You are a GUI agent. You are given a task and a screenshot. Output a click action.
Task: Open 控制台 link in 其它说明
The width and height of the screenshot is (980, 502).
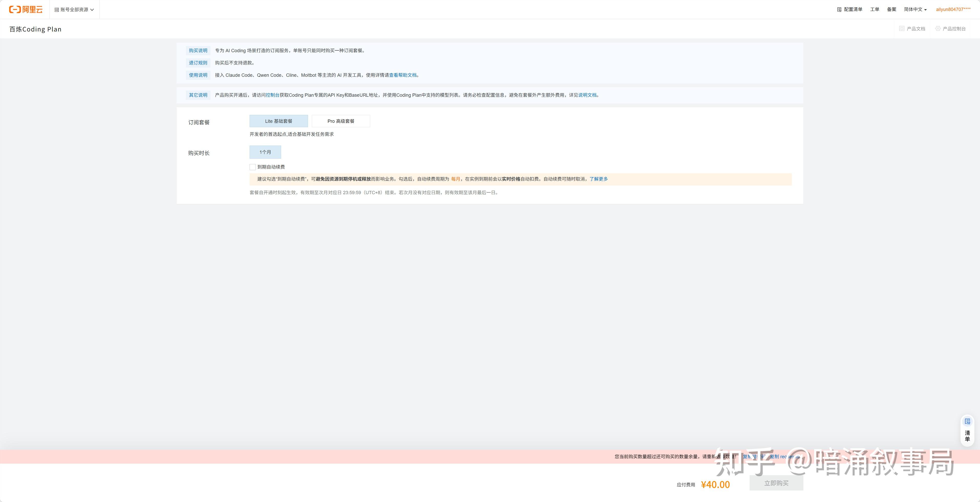[x=272, y=95]
